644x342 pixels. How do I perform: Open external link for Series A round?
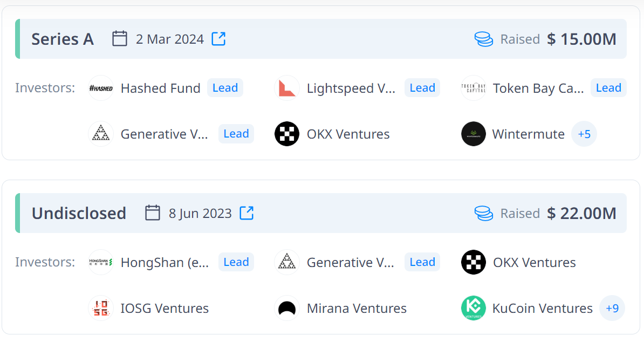click(218, 39)
